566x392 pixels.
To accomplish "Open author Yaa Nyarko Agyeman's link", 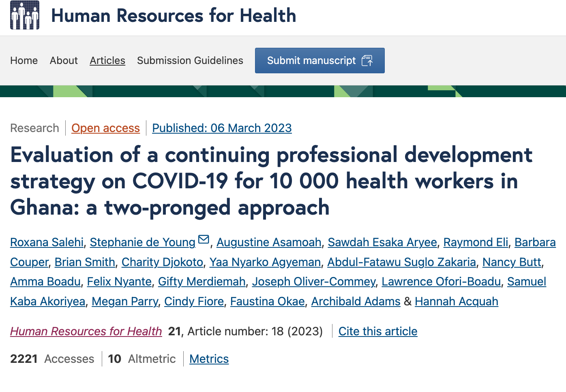I will coord(265,262).
